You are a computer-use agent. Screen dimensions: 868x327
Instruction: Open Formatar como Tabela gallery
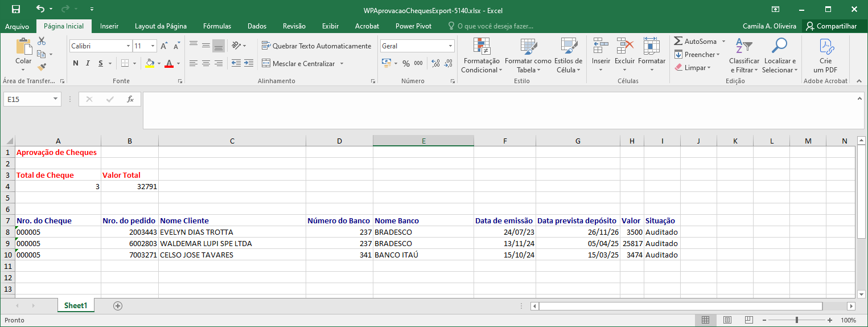pos(528,55)
